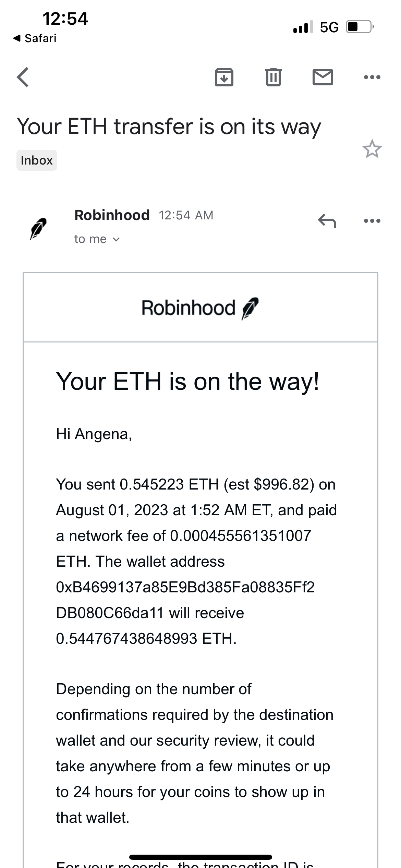Expand recipient details next to 'to me'

tap(116, 239)
